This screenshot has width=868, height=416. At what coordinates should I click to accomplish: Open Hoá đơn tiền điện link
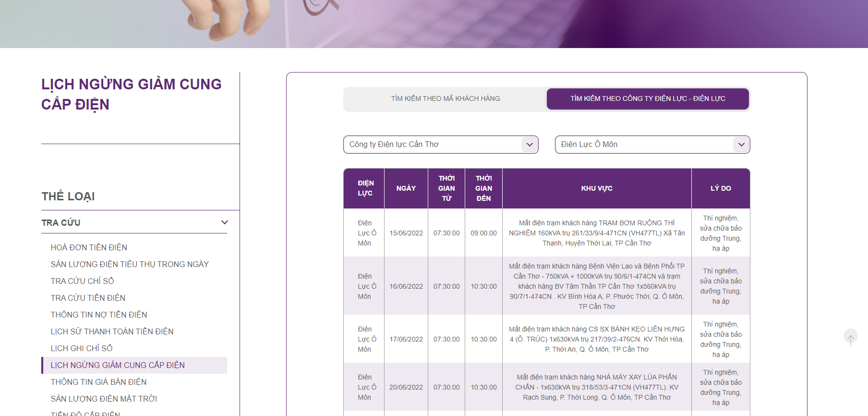point(89,247)
